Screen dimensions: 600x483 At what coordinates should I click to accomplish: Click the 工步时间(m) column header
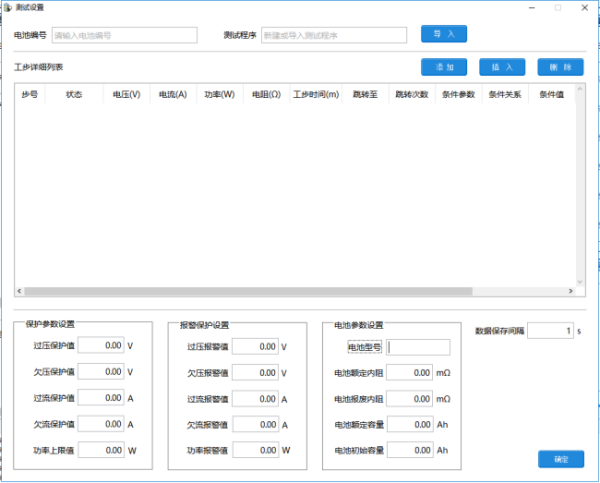[x=315, y=95]
